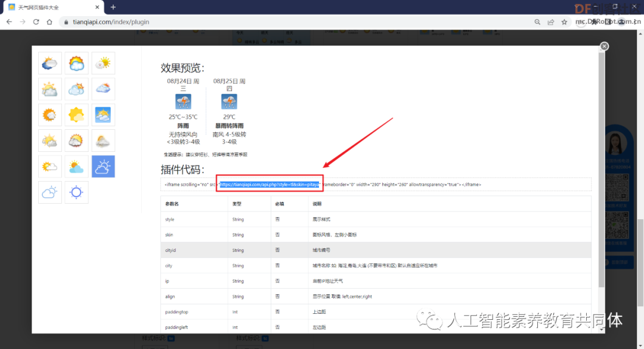Screen dimensions: 644x349
Task: Select the align parameter name cell
Action: (170, 297)
